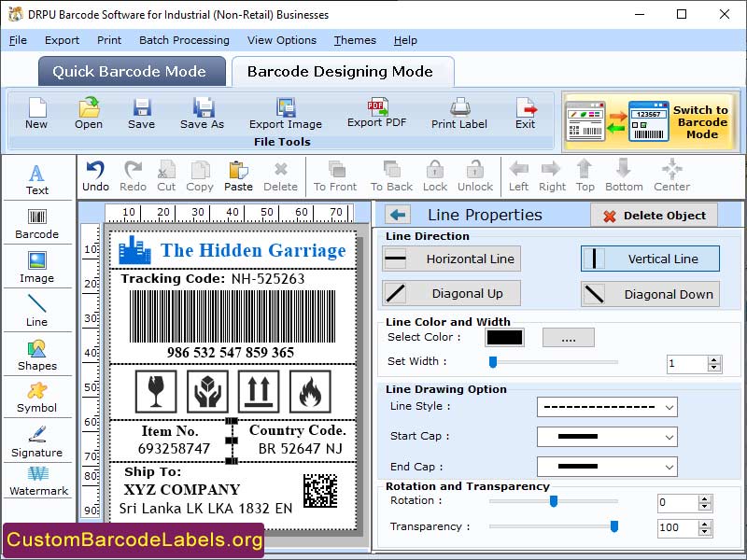Viewport: 747px width, 560px height.
Task: Enable Diagonal Up line direction
Action: (450, 293)
